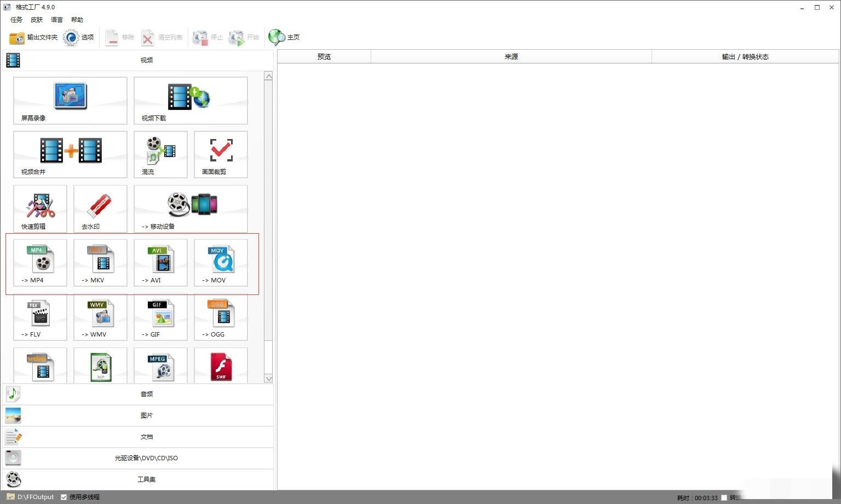This screenshot has height=504, width=841.
Task: Launch the 快速剪辑 quick clip tool
Action: [x=40, y=208]
